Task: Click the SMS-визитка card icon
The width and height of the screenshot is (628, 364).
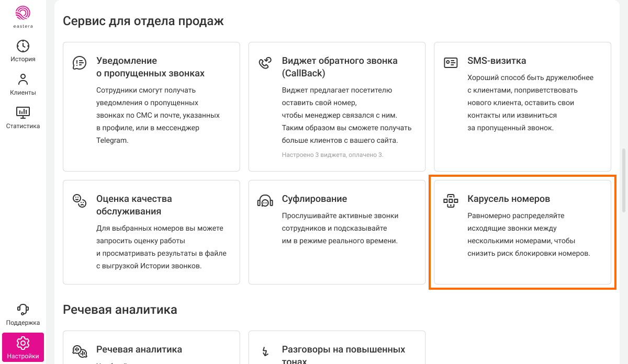Action: point(450,63)
